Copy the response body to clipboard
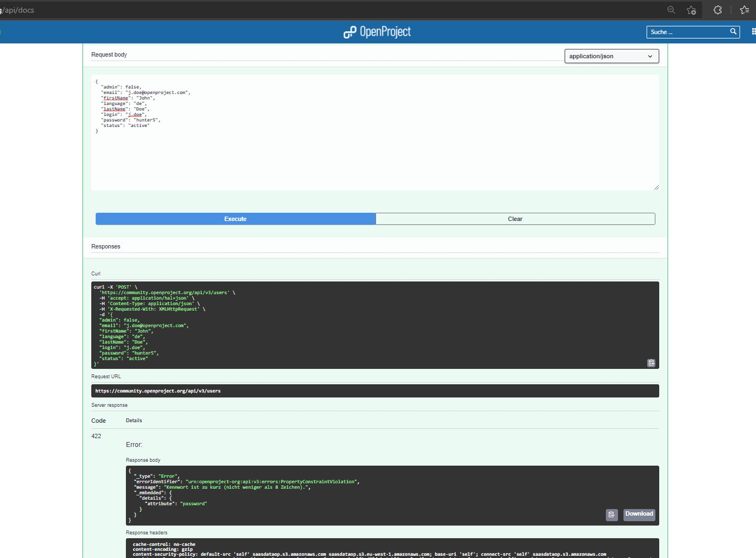756x558 pixels. coord(611,515)
